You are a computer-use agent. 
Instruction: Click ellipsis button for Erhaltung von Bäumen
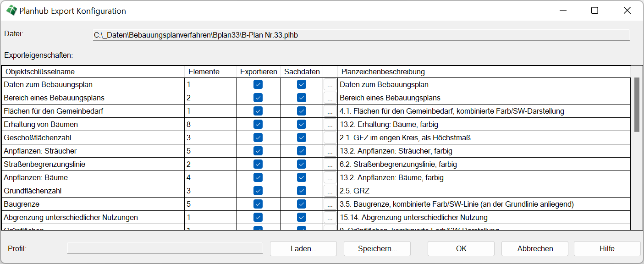[x=330, y=124]
